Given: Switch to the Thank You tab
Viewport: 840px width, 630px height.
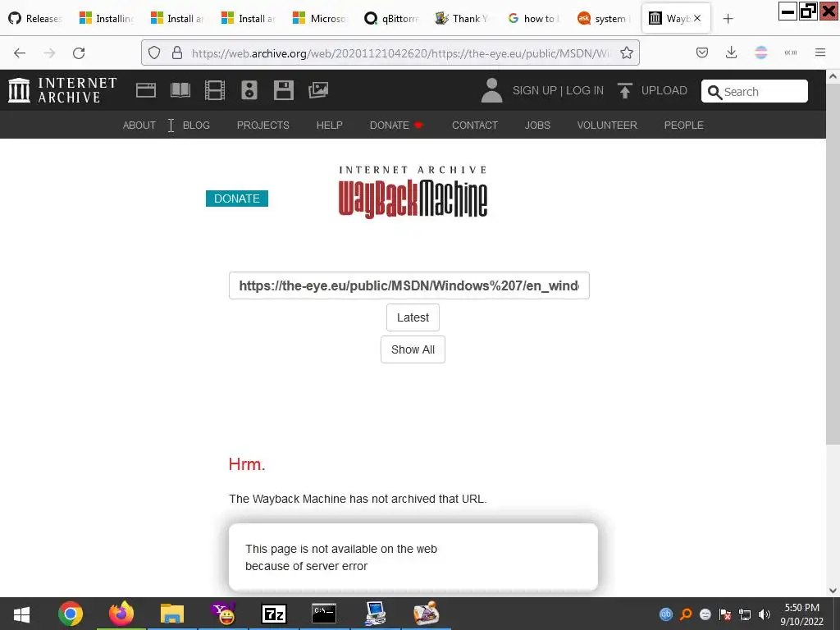Looking at the screenshot, I should click(x=464, y=19).
